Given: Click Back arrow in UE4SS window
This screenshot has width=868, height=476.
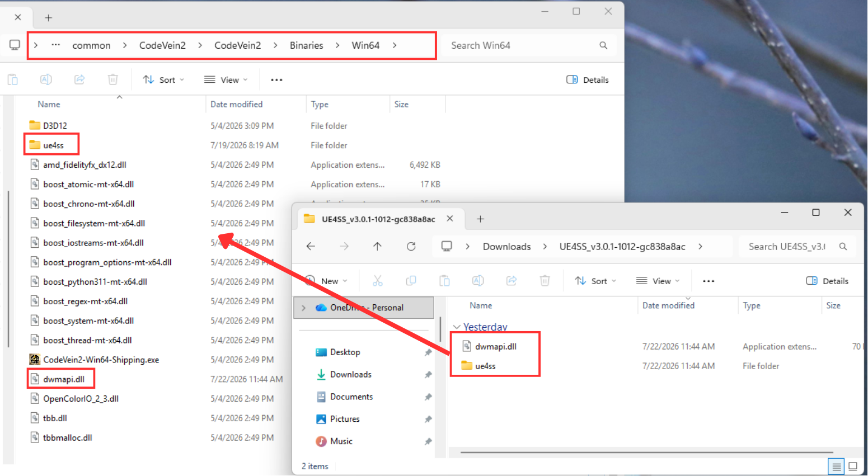Looking at the screenshot, I should [311, 246].
